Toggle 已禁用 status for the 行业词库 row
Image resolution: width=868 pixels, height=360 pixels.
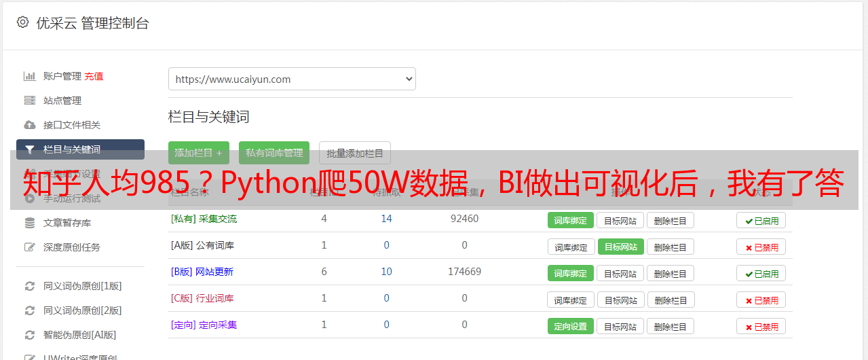pyautogui.click(x=761, y=300)
